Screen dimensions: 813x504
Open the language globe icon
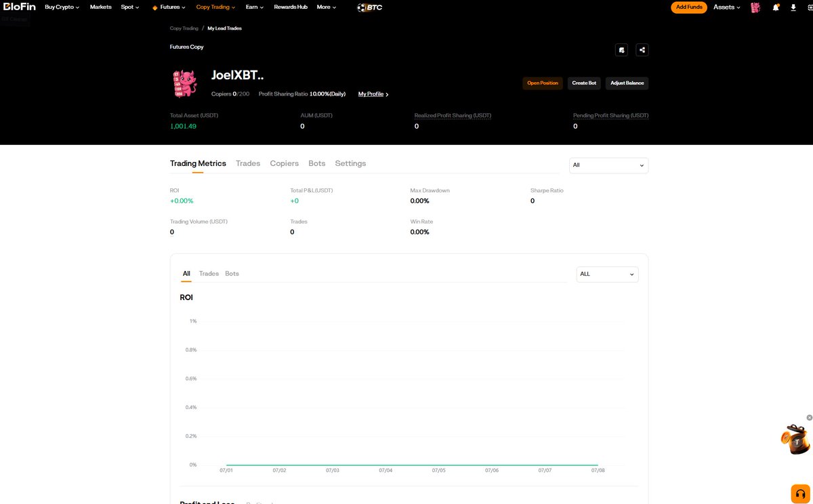point(809,7)
